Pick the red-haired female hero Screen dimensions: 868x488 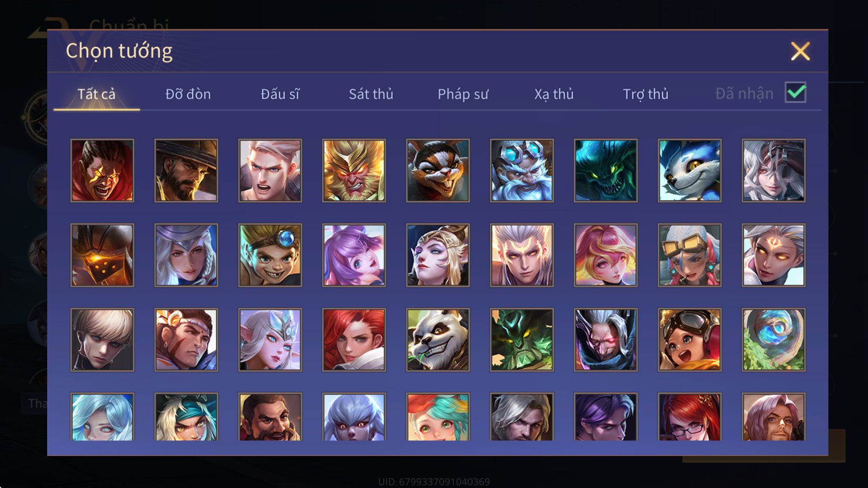coord(354,340)
